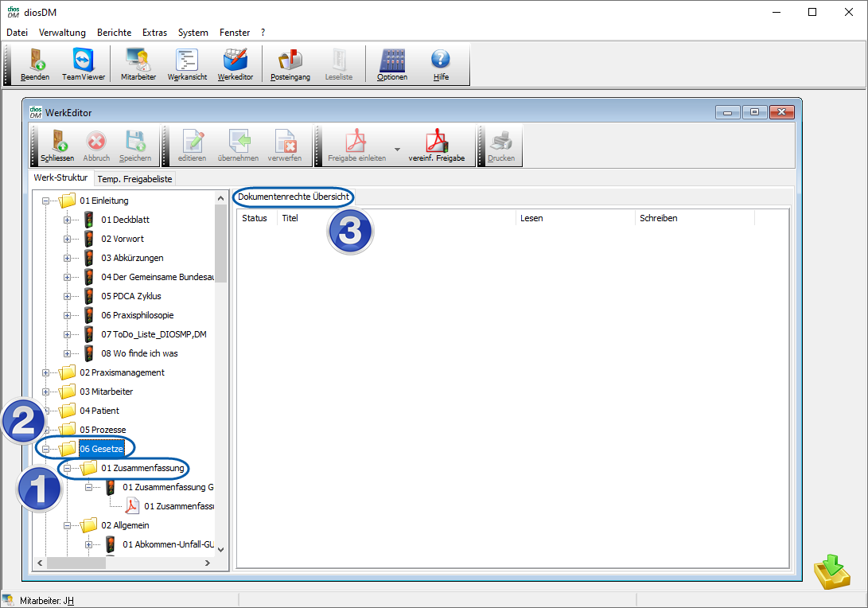Click the Hilfe help icon
The height and width of the screenshot is (608, 868).
point(441,64)
